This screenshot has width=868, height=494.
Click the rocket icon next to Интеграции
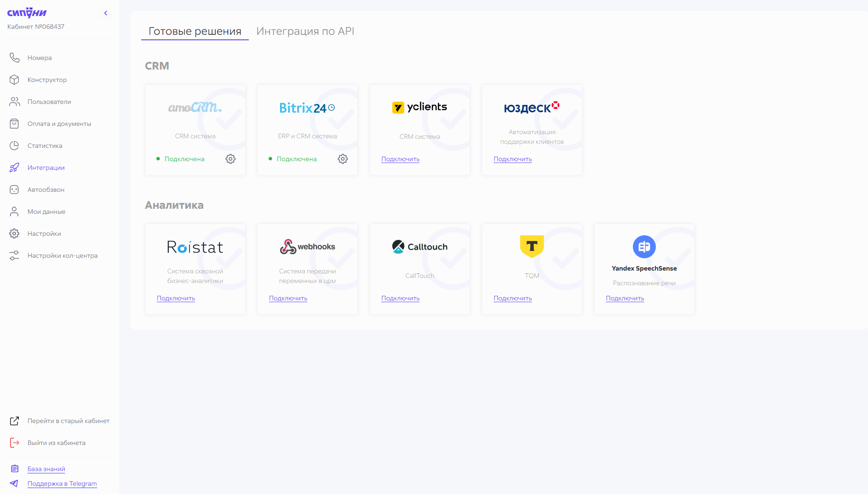click(14, 168)
